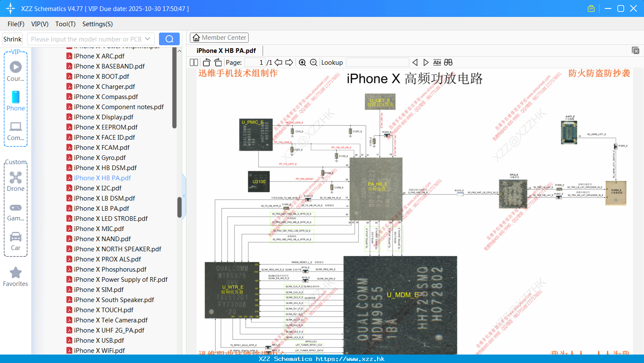Click the binoculars search icon
Screen dimensions: 644x363
(448, 62)
